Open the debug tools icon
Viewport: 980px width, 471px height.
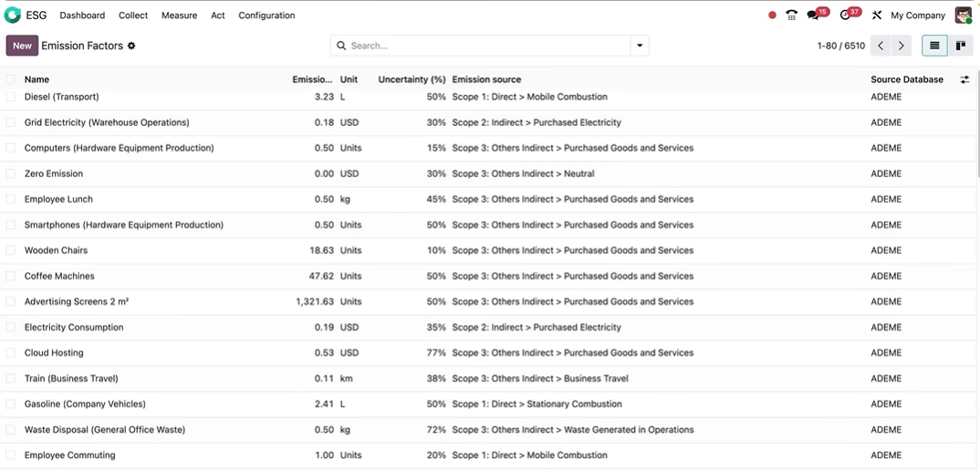pyautogui.click(x=876, y=16)
